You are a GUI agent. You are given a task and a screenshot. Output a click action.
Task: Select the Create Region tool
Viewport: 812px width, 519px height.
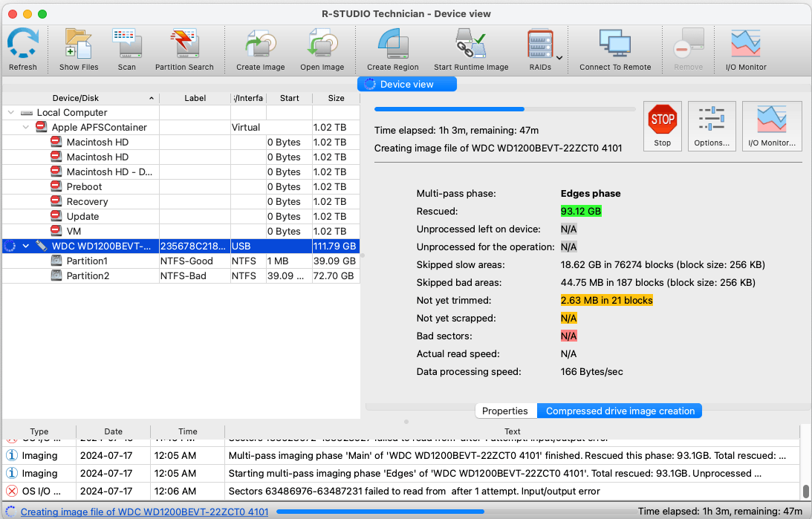392,50
